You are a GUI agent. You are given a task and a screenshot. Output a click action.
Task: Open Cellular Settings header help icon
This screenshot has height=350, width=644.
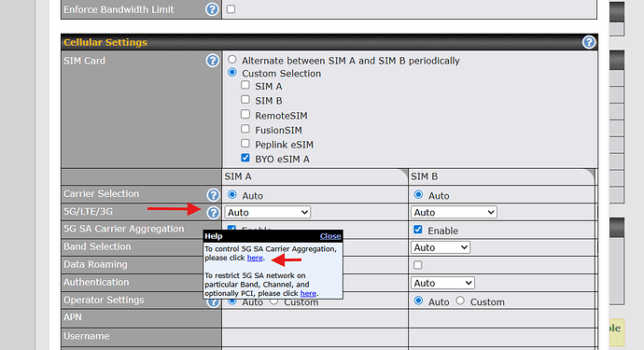(589, 42)
